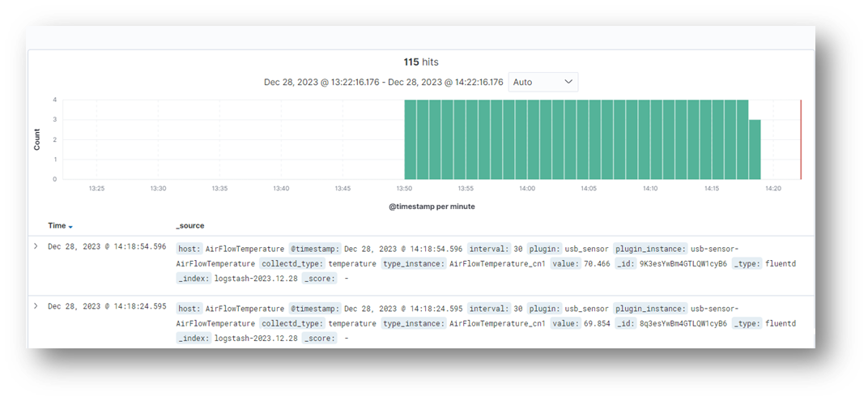Click the Time cell Dec 28, 2023 @ 14:18:24.595
The image size is (868, 401).
(107, 305)
